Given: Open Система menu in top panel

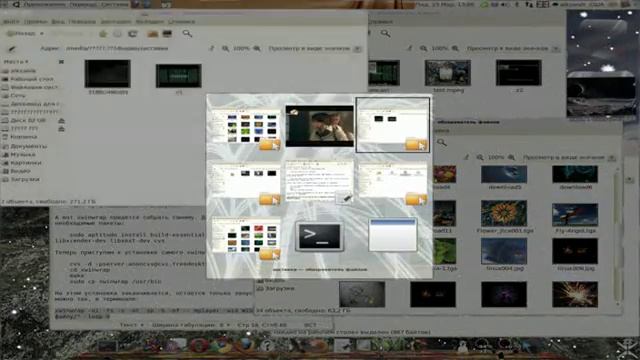Looking at the screenshot, I should 114,4.
